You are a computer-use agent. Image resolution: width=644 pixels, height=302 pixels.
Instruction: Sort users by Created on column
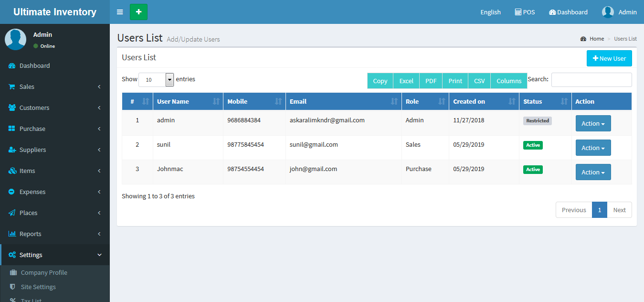[x=484, y=101]
